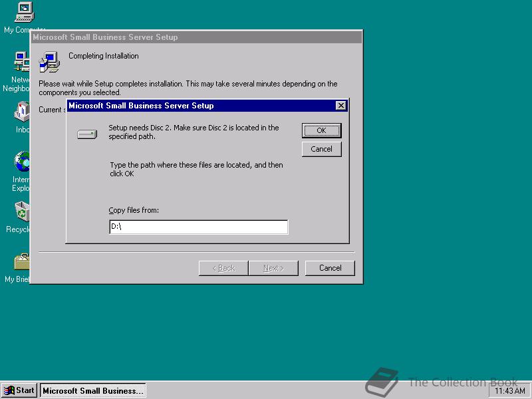
Task: Close the Disc 2 dialog with X
Action: coord(340,106)
